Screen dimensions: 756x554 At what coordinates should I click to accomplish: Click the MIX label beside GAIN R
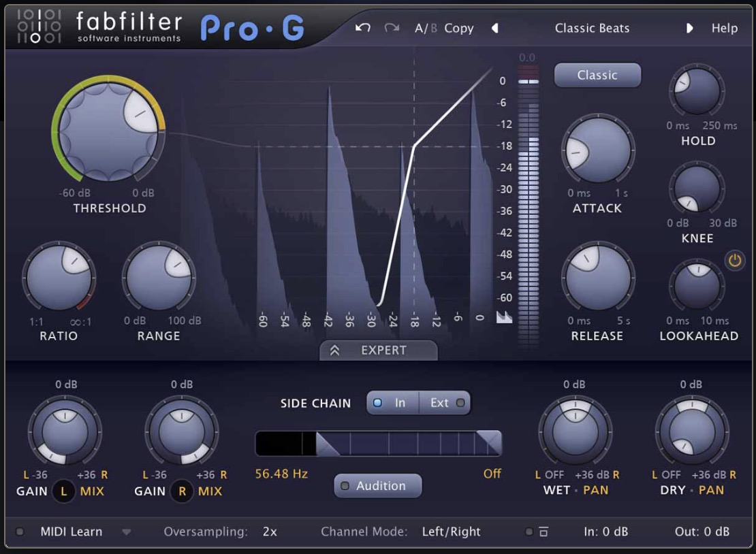pyautogui.click(x=210, y=491)
